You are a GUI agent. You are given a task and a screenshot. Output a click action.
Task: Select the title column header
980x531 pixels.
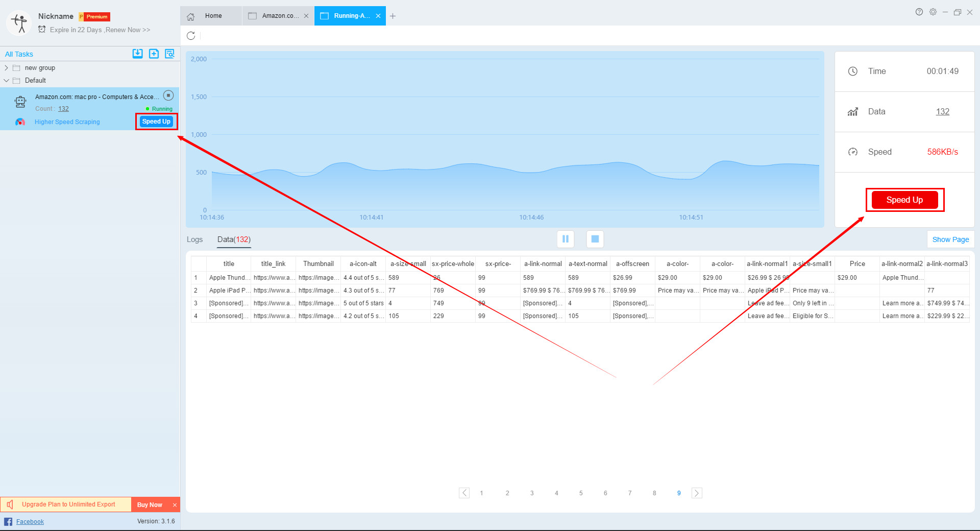[x=229, y=264]
